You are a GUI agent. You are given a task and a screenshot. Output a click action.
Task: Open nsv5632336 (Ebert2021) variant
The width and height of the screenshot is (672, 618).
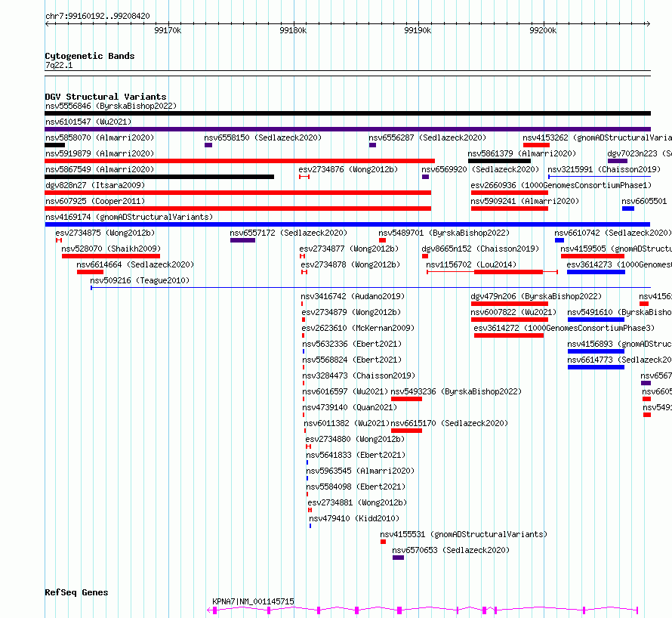[x=352, y=344]
